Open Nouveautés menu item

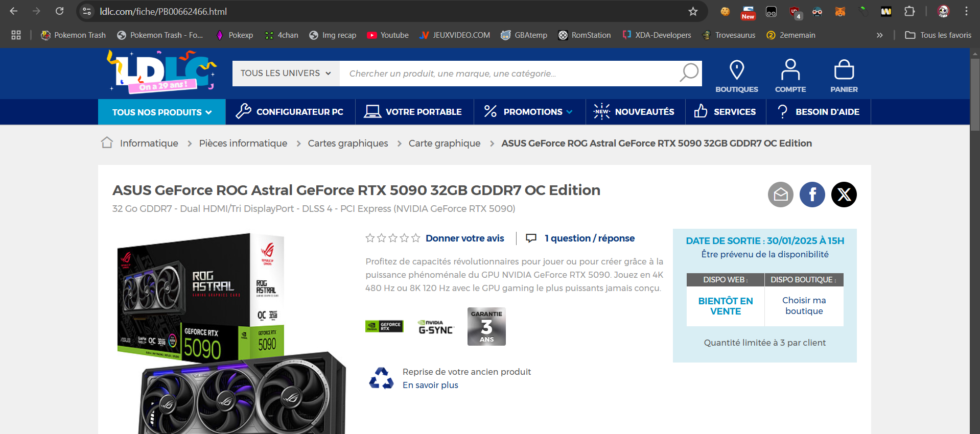pyautogui.click(x=635, y=111)
